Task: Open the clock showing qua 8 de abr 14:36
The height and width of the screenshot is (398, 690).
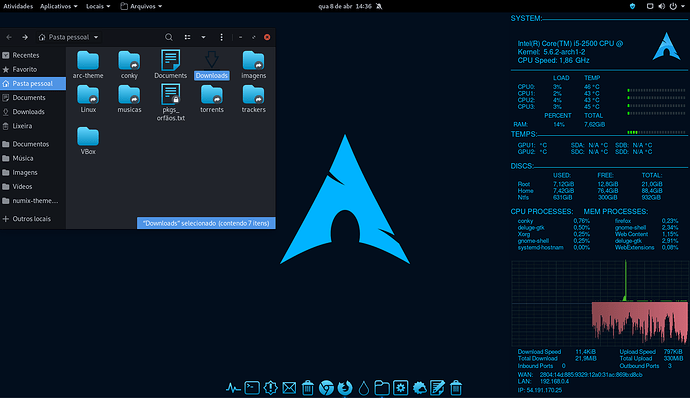Action: pyautogui.click(x=345, y=7)
